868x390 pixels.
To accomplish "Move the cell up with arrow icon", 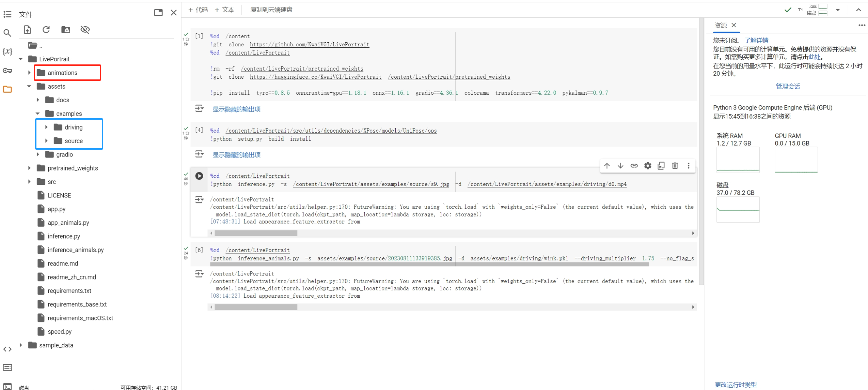I will [x=607, y=166].
